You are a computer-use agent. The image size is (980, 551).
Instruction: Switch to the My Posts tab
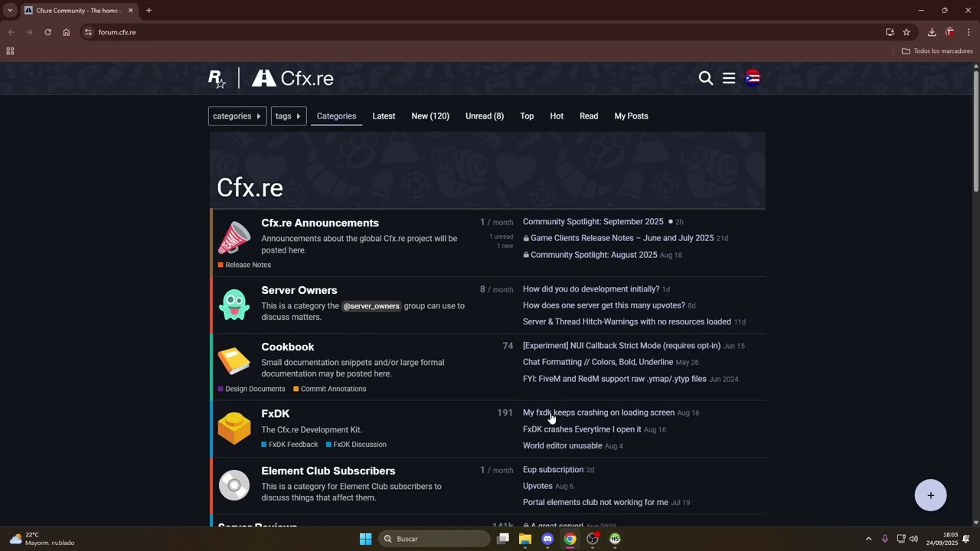(x=631, y=116)
